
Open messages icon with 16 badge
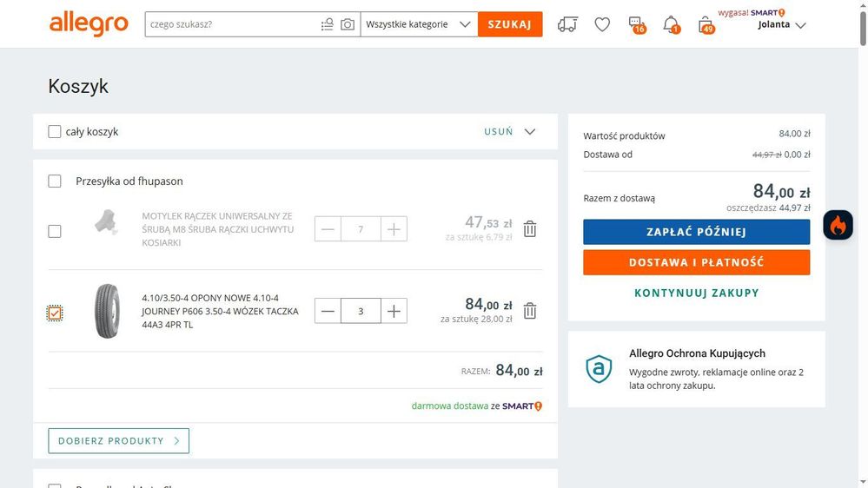point(636,24)
